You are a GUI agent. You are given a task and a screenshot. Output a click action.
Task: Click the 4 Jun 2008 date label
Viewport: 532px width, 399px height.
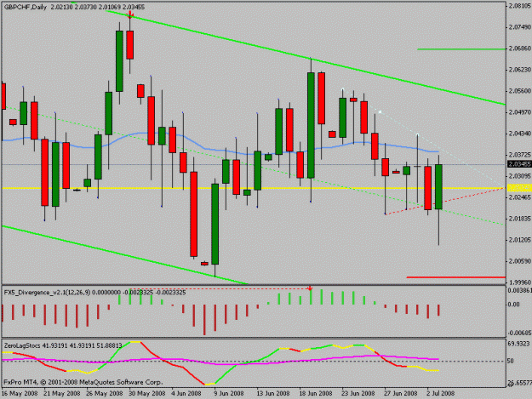click(186, 393)
